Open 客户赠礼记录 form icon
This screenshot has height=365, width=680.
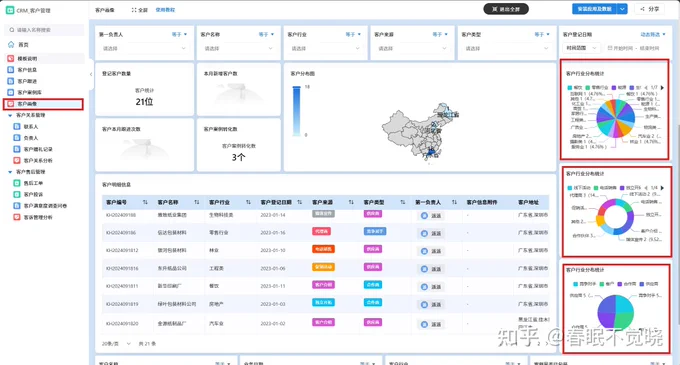tap(17, 149)
